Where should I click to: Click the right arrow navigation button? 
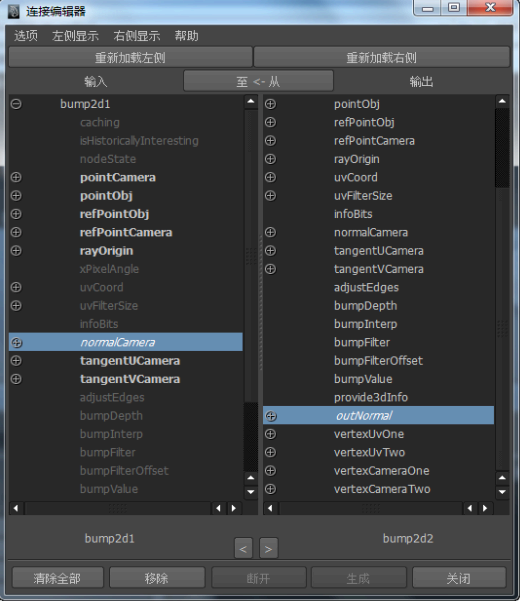(x=268, y=549)
